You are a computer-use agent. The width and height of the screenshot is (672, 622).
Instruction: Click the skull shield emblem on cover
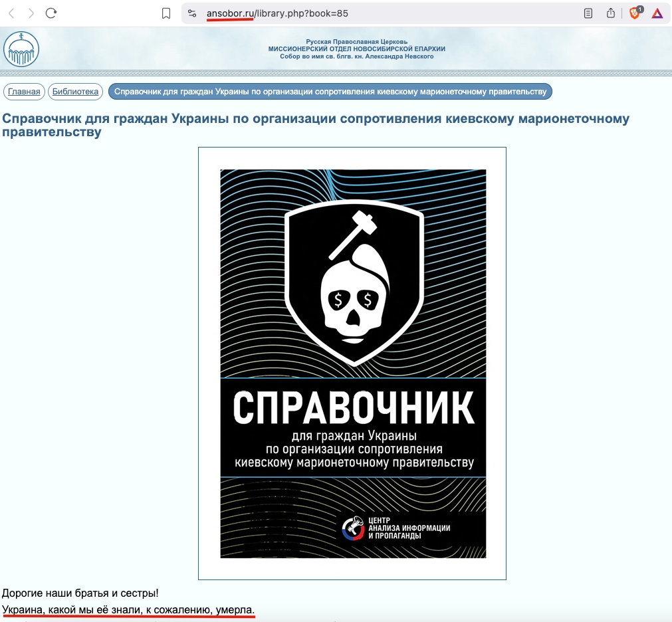coord(354,282)
